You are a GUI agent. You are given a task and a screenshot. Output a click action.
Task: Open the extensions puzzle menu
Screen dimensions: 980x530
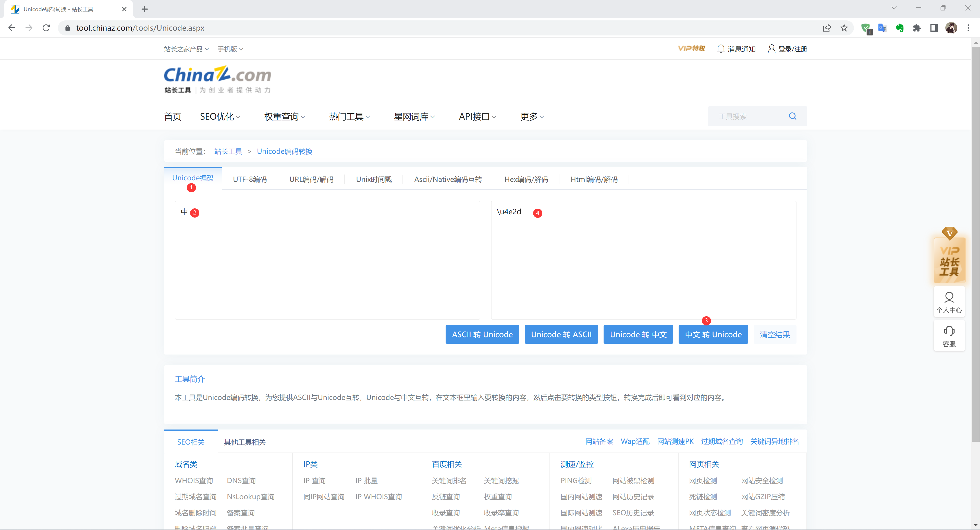click(x=916, y=28)
